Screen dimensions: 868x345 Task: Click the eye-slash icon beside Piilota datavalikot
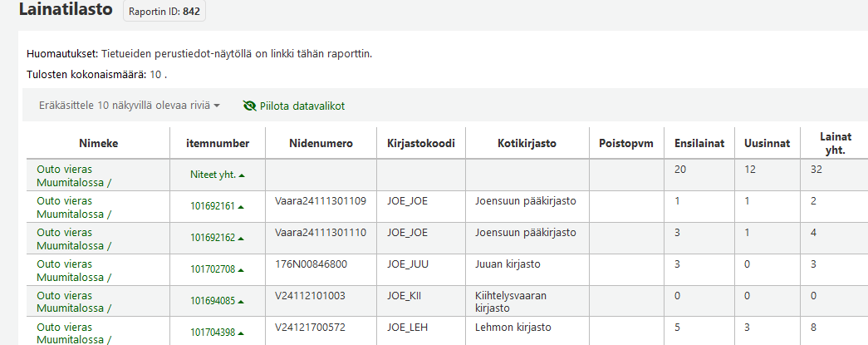(x=249, y=106)
